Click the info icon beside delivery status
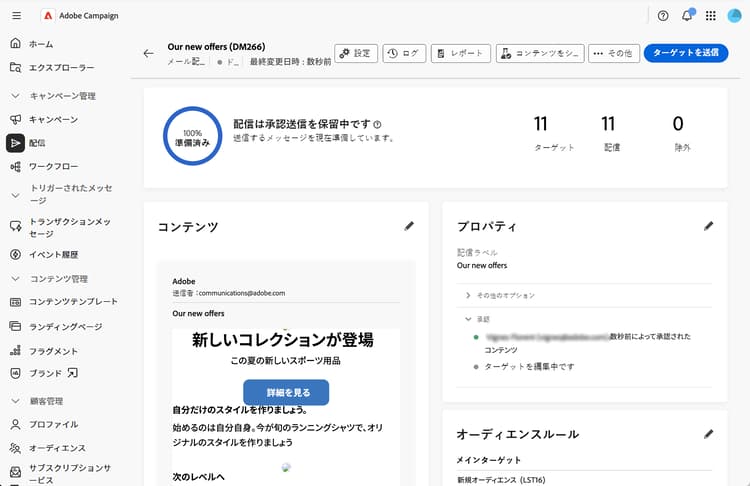The height and width of the screenshot is (486, 750). click(x=377, y=124)
